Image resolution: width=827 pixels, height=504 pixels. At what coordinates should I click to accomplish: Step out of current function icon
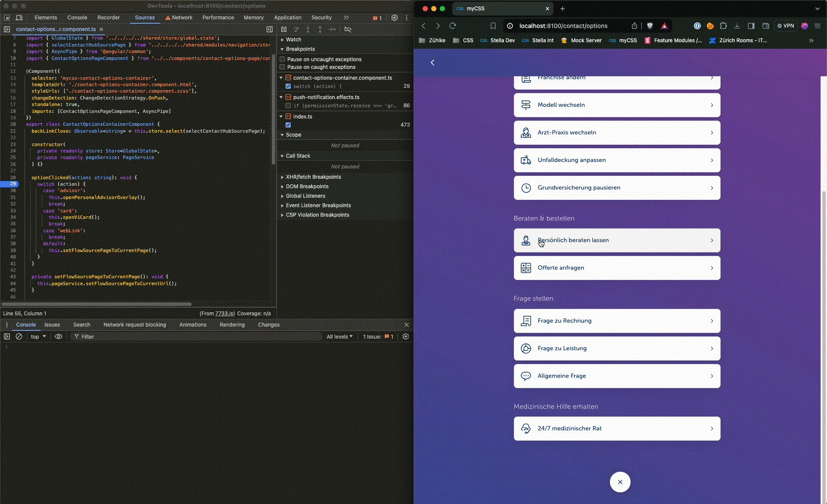(320, 29)
